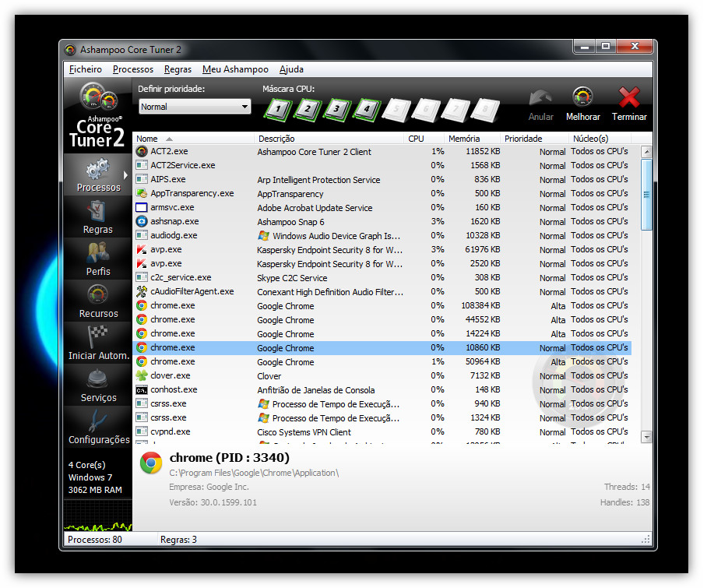This screenshot has height=588, width=714.
Task: Open the Perfis sidebar section
Action: [x=98, y=259]
